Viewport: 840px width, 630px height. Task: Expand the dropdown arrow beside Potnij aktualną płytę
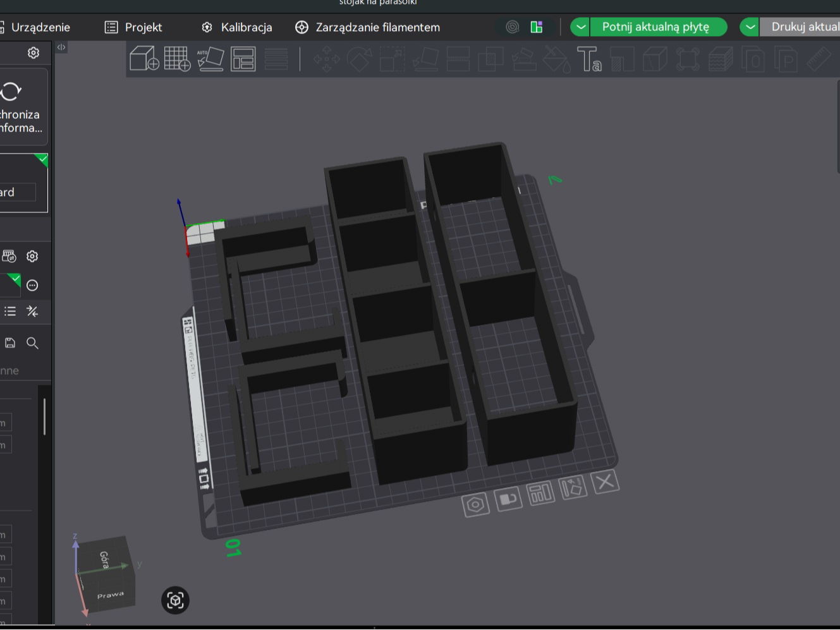(580, 27)
